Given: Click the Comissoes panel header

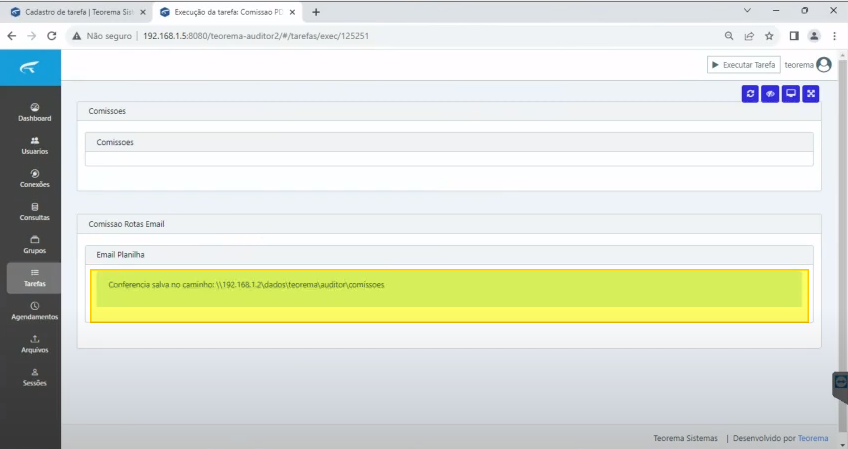Looking at the screenshot, I should tap(449, 111).
